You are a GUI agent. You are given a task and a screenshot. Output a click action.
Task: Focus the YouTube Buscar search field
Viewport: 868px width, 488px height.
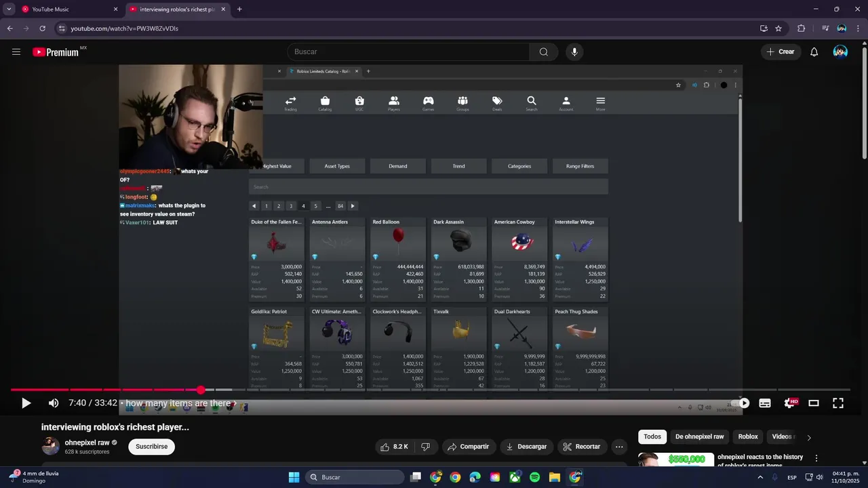[x=408, y=52]
